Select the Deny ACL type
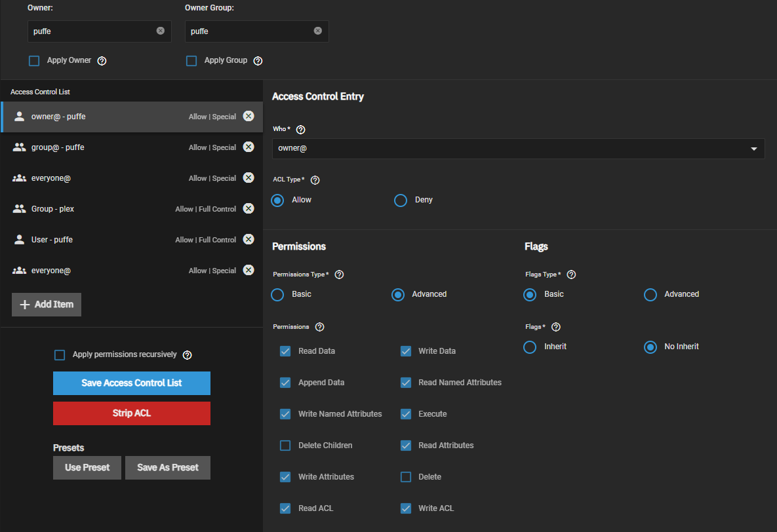The image size is (777, 532). tap(401, 200)
